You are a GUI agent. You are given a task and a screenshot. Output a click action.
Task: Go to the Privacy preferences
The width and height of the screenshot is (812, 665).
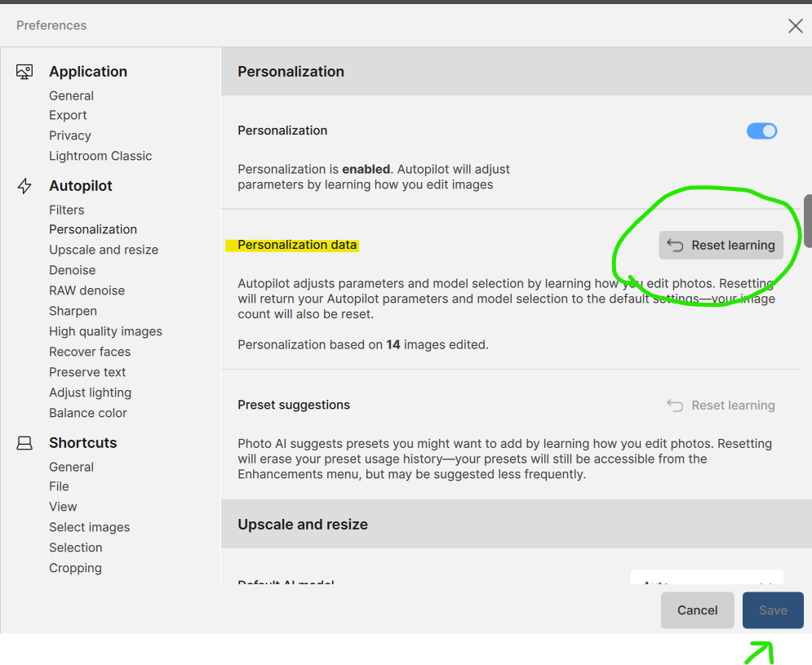[x=70, y=135]
